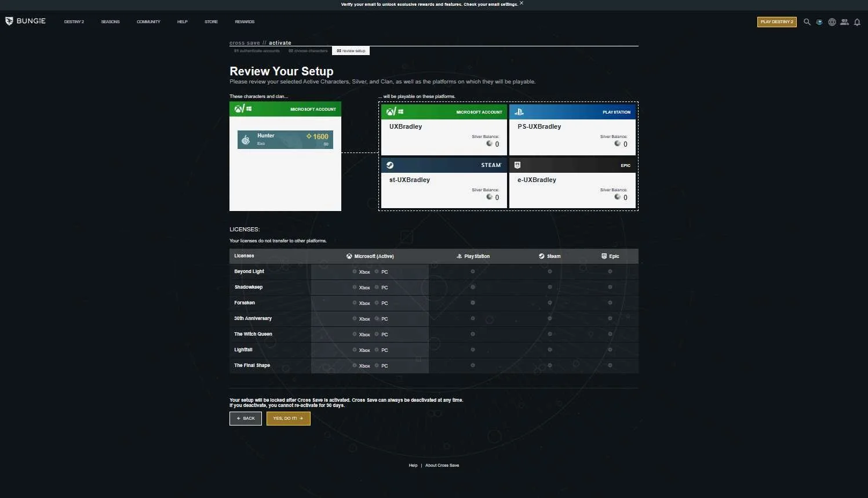Click the Microsoft (Active) column header
The image size is (868, 498).
point(370,256)
